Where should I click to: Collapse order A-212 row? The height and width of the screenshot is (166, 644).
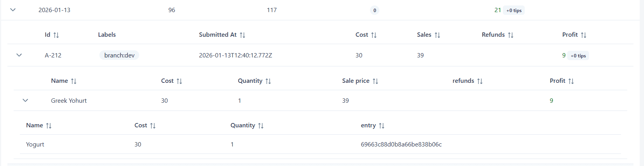(x=19, y=55)
